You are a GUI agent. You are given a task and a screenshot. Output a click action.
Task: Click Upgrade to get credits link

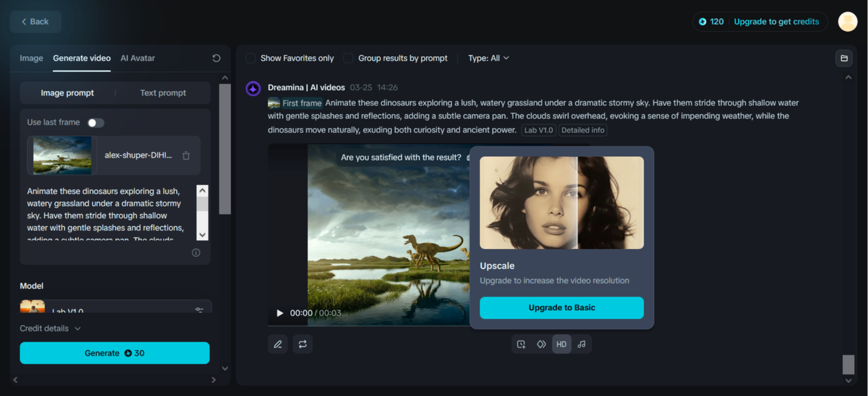pyautogui.click(x=776, y=22)
